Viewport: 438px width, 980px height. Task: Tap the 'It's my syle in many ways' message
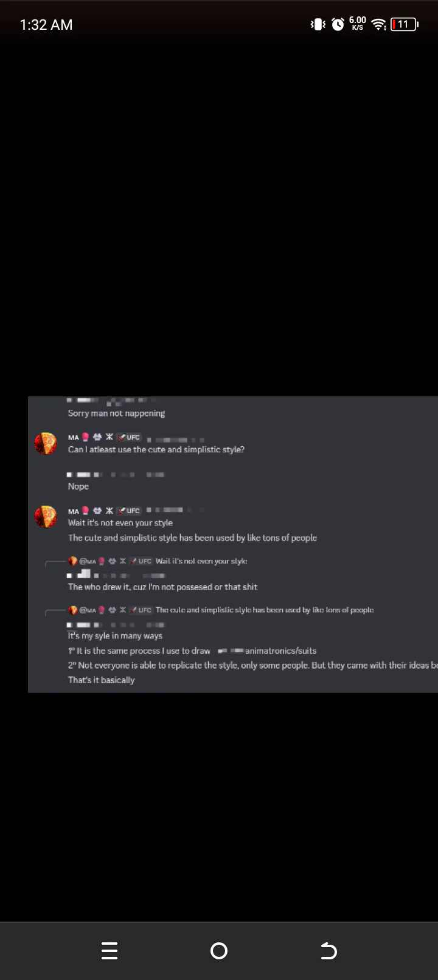click(x=115, y=636)
